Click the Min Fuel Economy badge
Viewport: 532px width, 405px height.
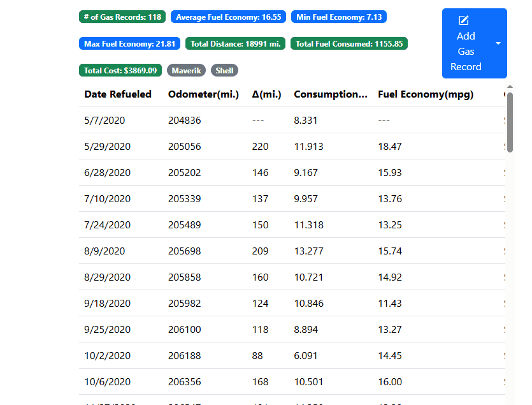tap(339, 17)
